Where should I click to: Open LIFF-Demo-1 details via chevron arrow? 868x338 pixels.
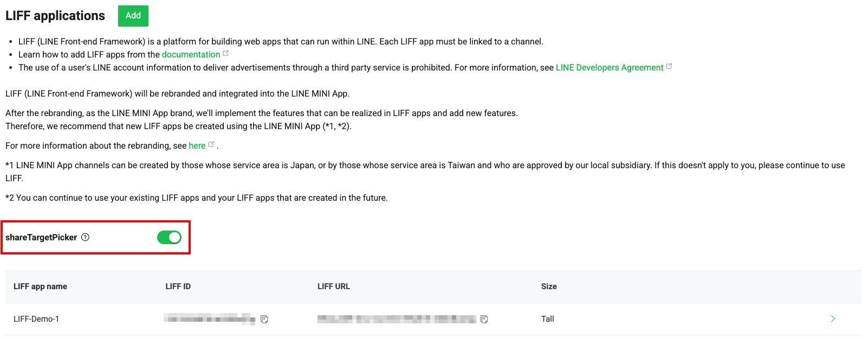tap(833, 318)
